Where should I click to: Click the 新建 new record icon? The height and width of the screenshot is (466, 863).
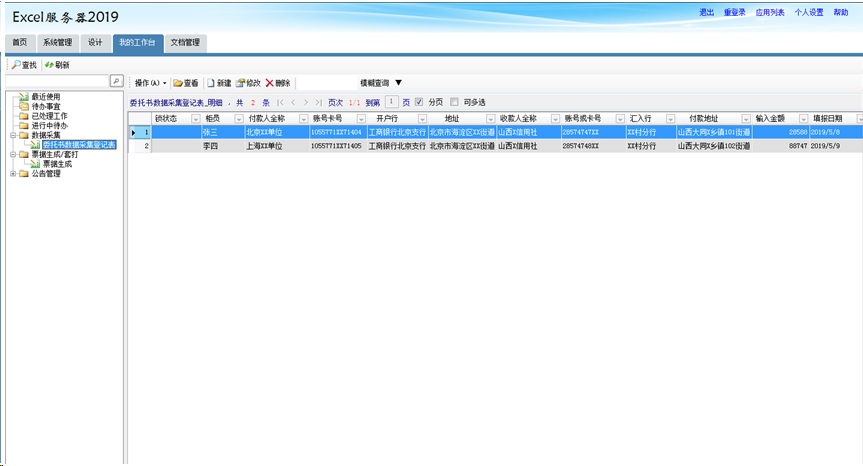click(x=210, y=83)
